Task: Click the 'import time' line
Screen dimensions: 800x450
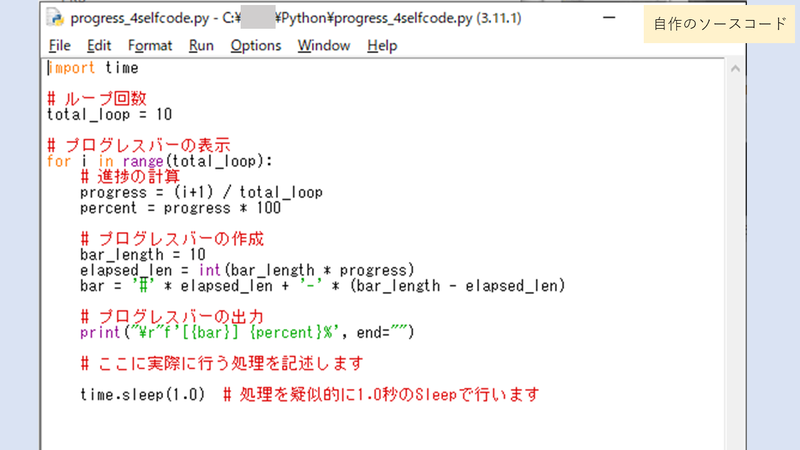Action: (x=93, y=68)
